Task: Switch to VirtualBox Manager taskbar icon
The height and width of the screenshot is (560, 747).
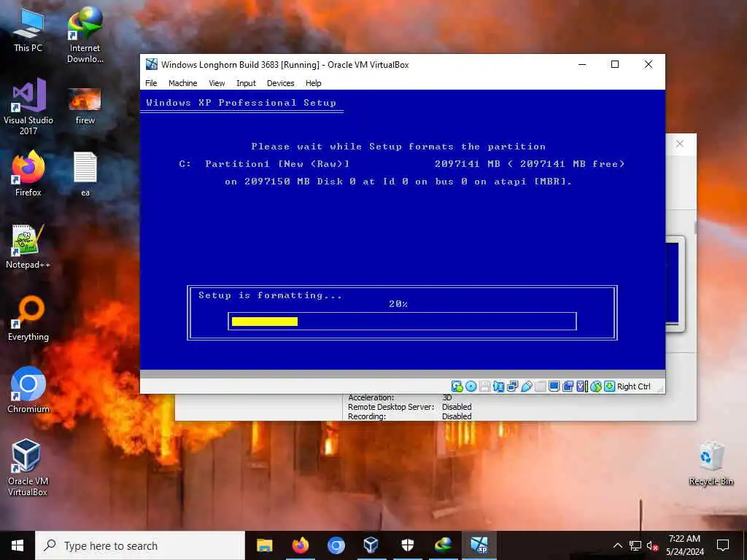Action: tap(371, 545)
